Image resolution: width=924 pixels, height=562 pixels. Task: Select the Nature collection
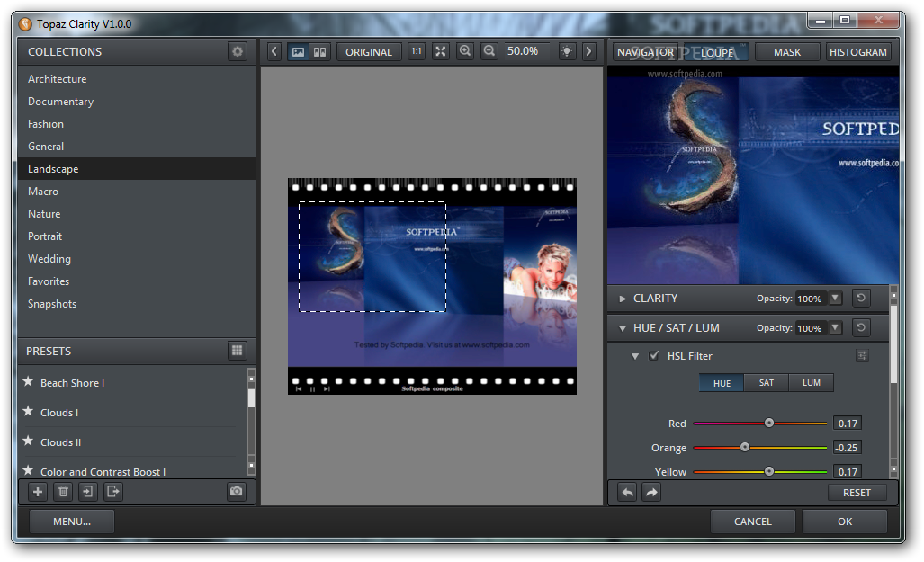tap(137, 214)
